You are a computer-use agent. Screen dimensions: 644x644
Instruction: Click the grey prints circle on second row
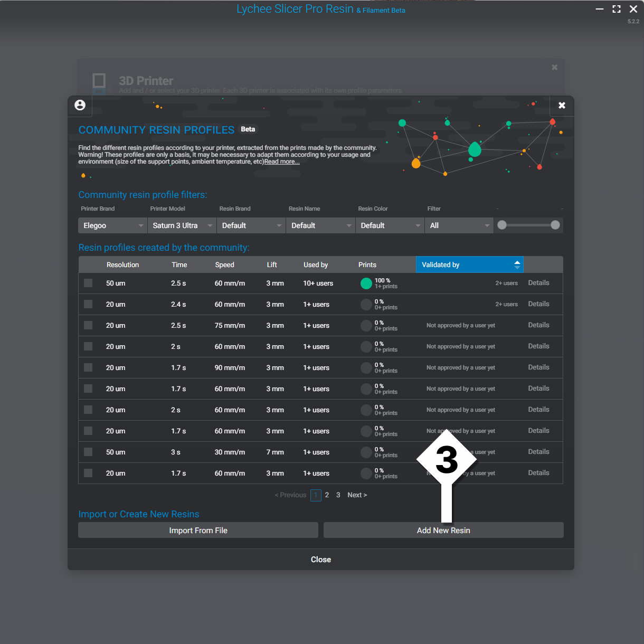coord(366,304)
